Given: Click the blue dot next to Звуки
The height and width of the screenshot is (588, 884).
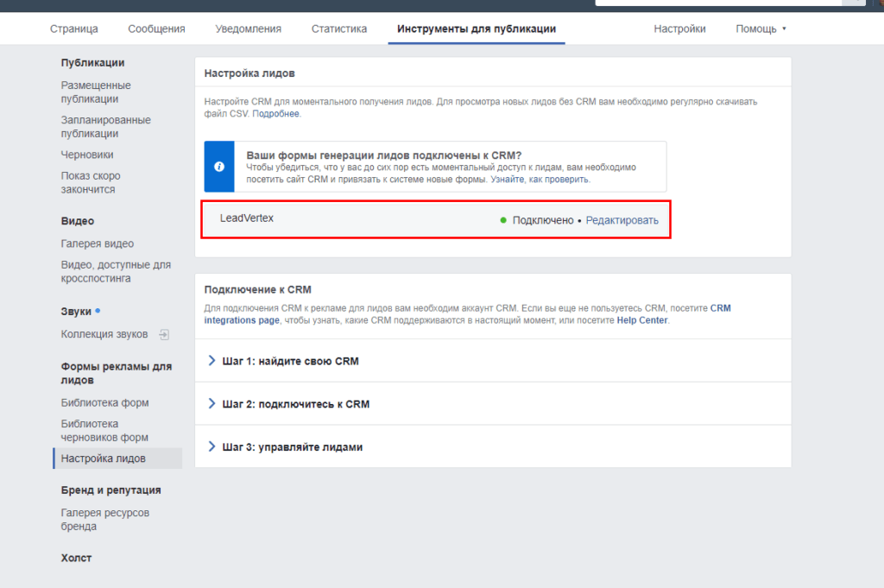Looking at the screenshot, I should (98, 310).
